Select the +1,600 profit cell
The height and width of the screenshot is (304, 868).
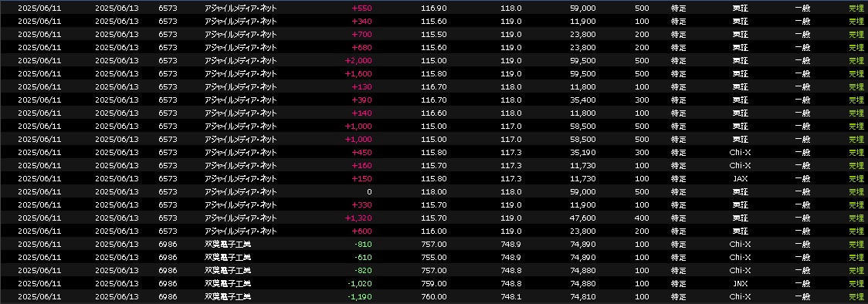coord(358,74)
